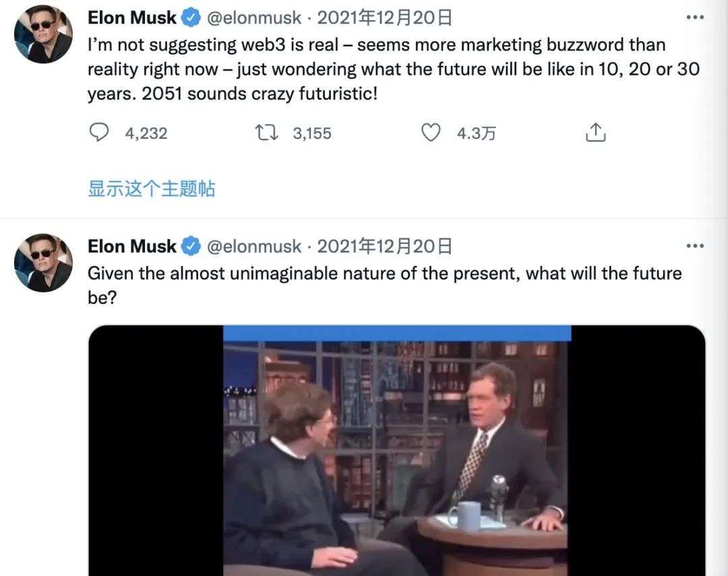Open the 2021年12月20日 timestamp of second tweet
The image size is (728, 576).
click(x=384, y=246)
